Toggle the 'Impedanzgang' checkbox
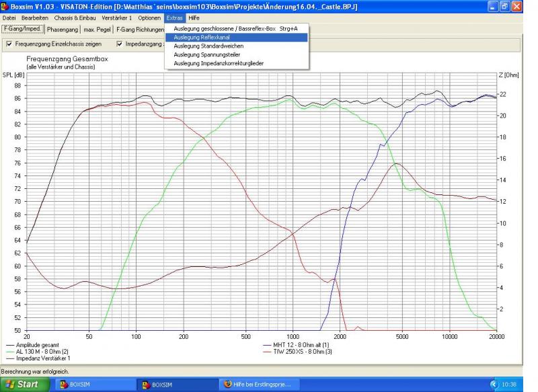Image resolution: width=538 pixels, height=392 pixels. 120,44
